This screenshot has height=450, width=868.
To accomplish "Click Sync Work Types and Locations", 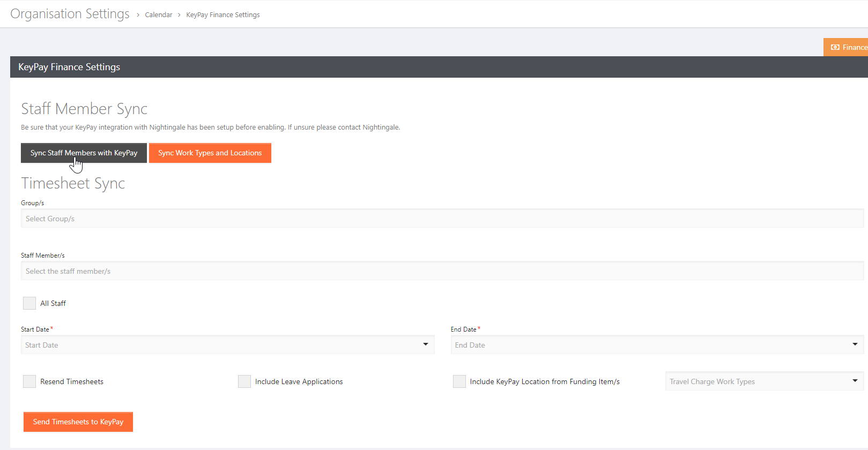I will 210,153.
